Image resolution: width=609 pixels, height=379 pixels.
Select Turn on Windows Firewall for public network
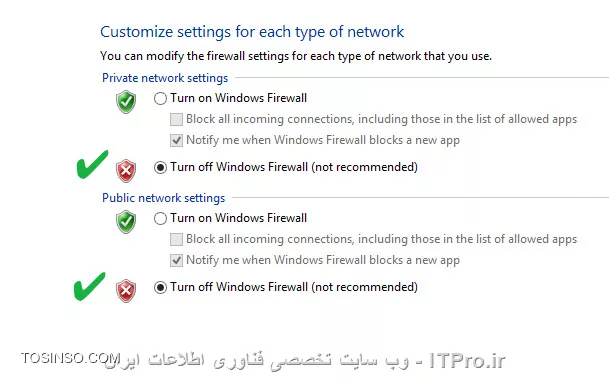(160, 218)
